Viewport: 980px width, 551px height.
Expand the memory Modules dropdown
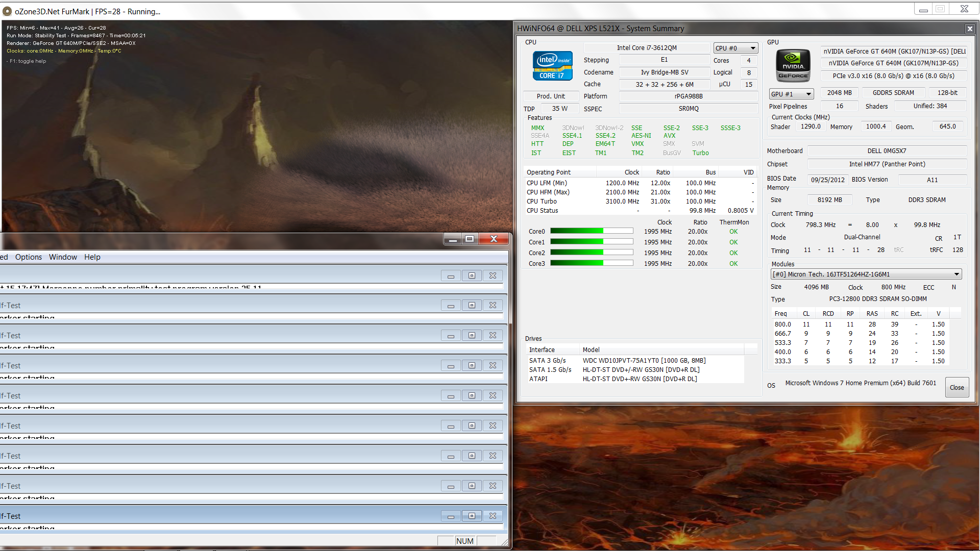(866, 274)
